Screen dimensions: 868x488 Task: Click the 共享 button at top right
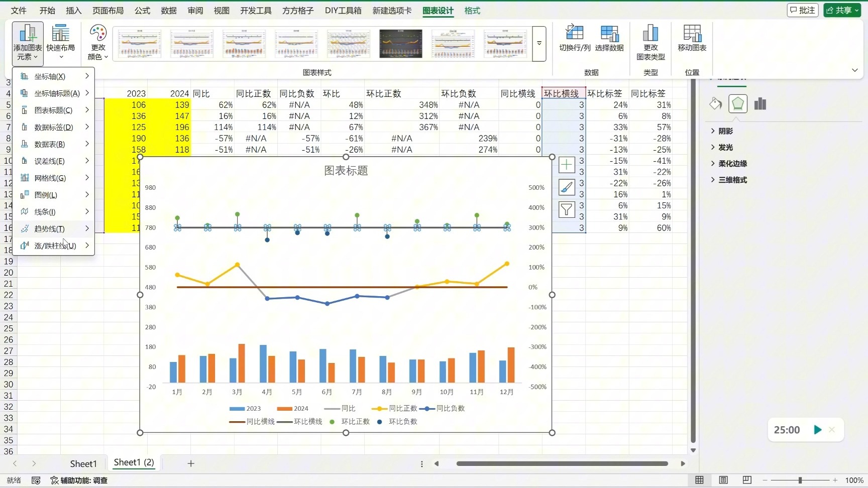(842, 10)
